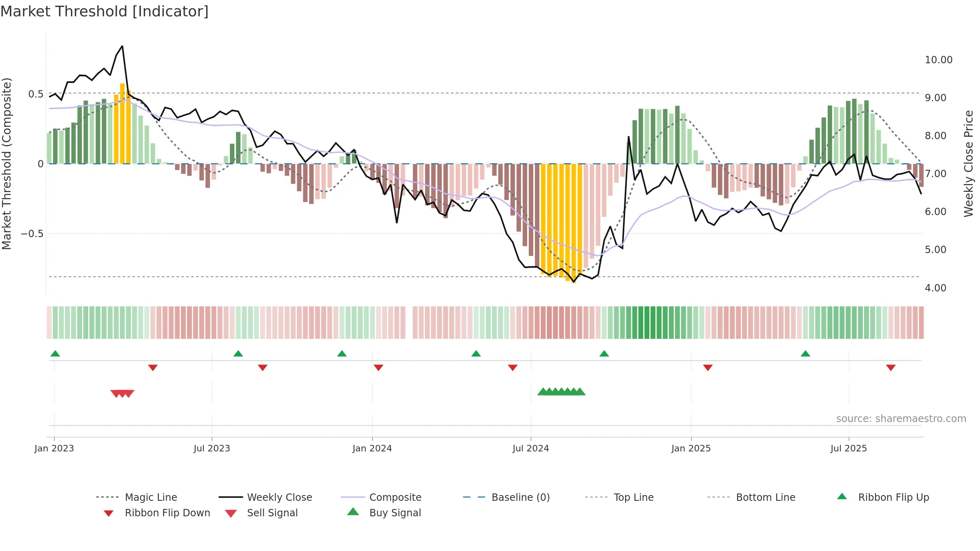Click the 10.00 price axis label
Viewport: 980px width, 551px height.
point(939,60)
